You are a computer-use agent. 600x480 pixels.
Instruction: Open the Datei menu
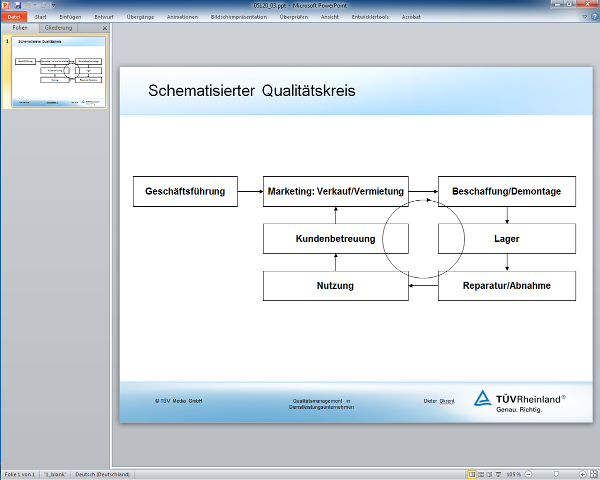[x=14, y=17]
